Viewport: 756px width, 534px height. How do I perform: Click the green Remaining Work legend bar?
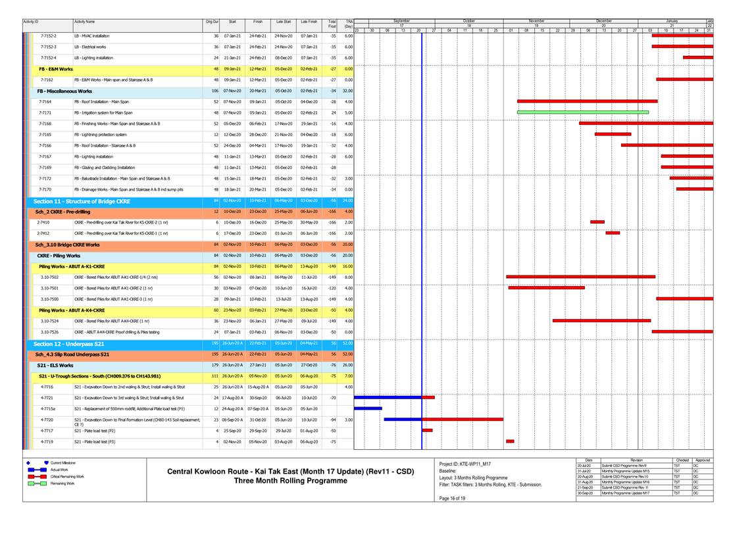click(38, 483)
